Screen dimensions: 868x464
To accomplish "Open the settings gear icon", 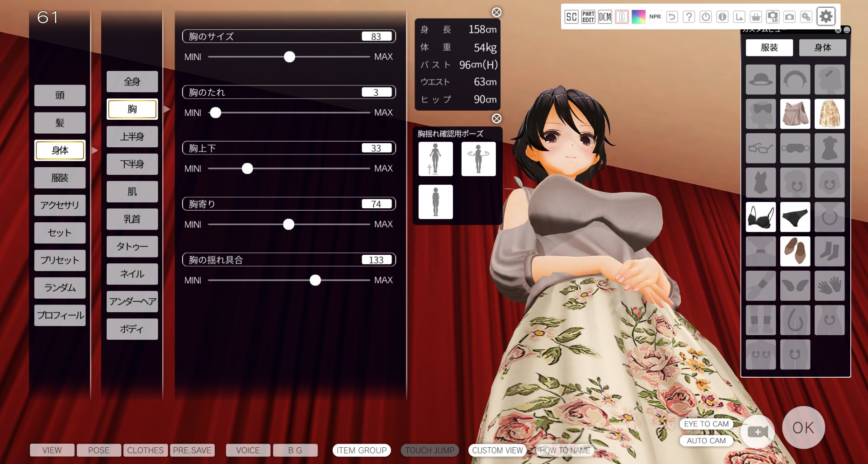I will click(x=826, y=17).
